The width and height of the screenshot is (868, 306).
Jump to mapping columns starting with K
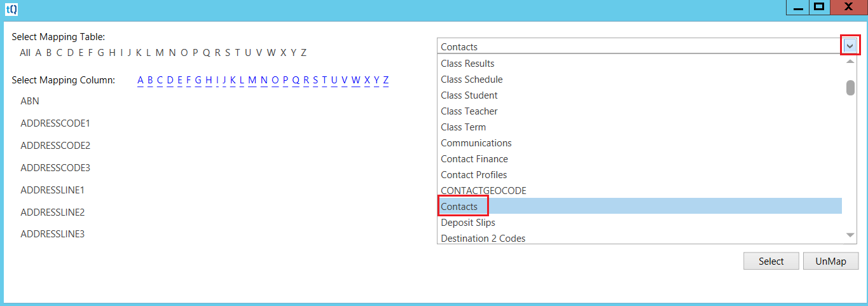(x=233, y=80)
